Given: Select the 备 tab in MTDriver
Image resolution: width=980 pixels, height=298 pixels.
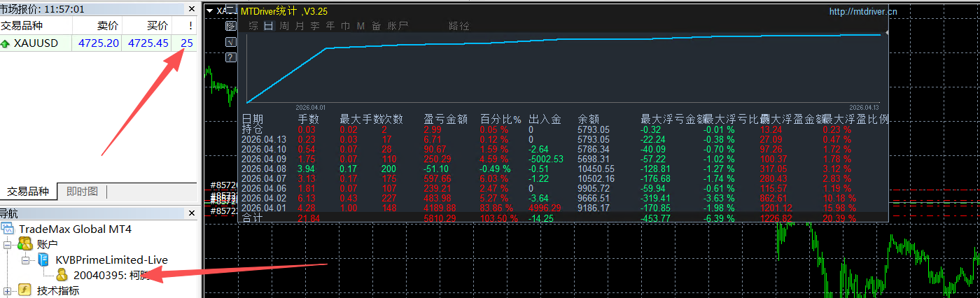Looking at the screenshot, I should [376, 26].
